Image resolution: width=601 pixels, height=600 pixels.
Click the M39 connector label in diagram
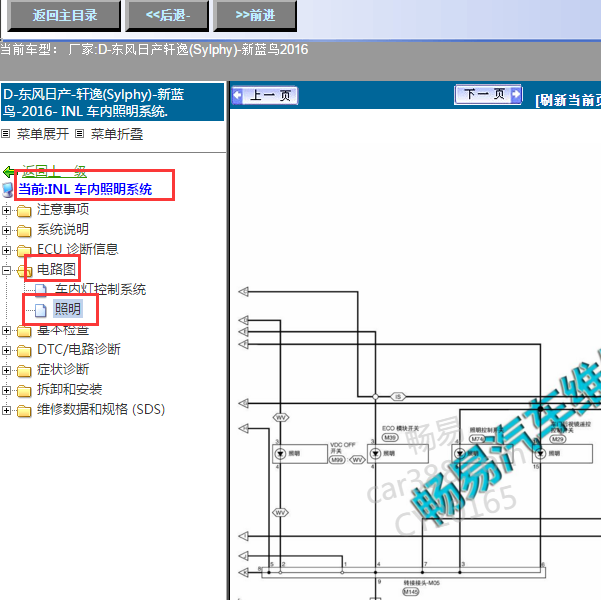tap(390, 437)
